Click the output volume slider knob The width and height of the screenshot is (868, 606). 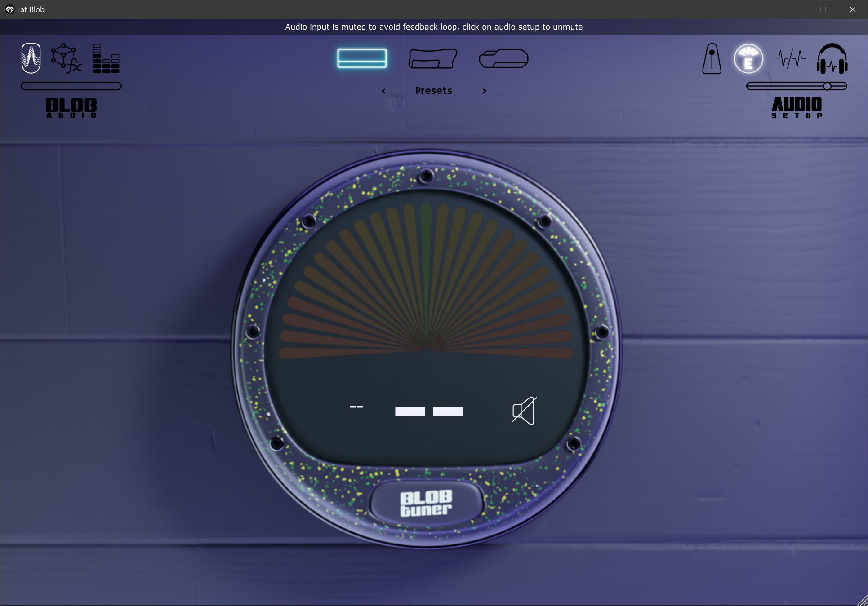(x=827, y=86)
